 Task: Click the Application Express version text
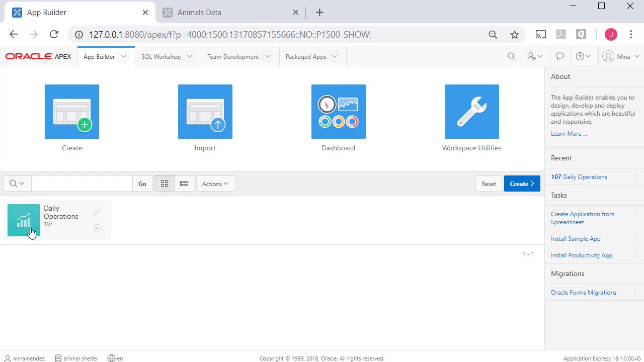(x=602, y=358)
